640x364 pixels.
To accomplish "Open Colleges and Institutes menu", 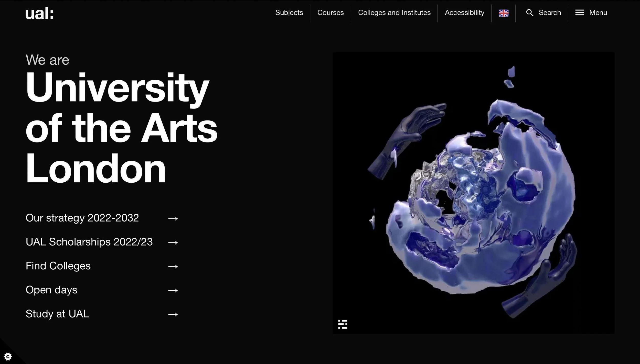I will click(x=394, y=13).
